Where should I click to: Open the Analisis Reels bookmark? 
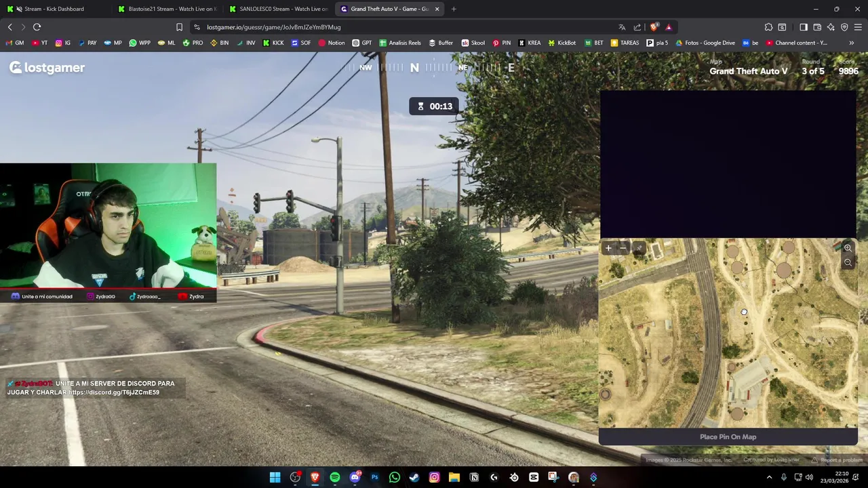click(x=399, y=43)
